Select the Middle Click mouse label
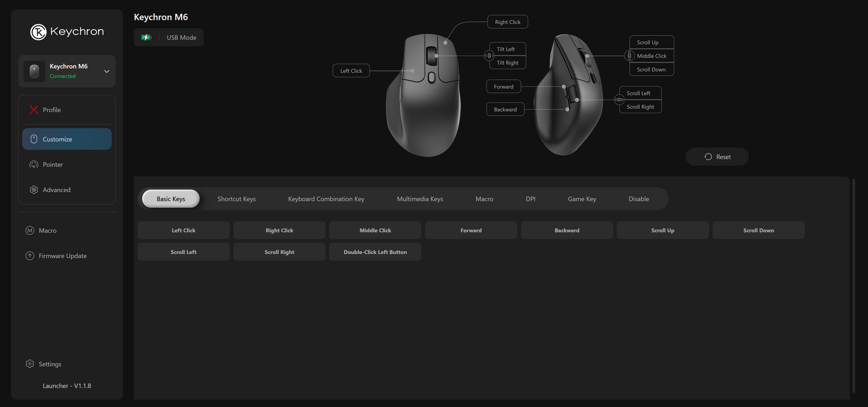The height and width of the screenshot is (407, 868). (652, 56)
